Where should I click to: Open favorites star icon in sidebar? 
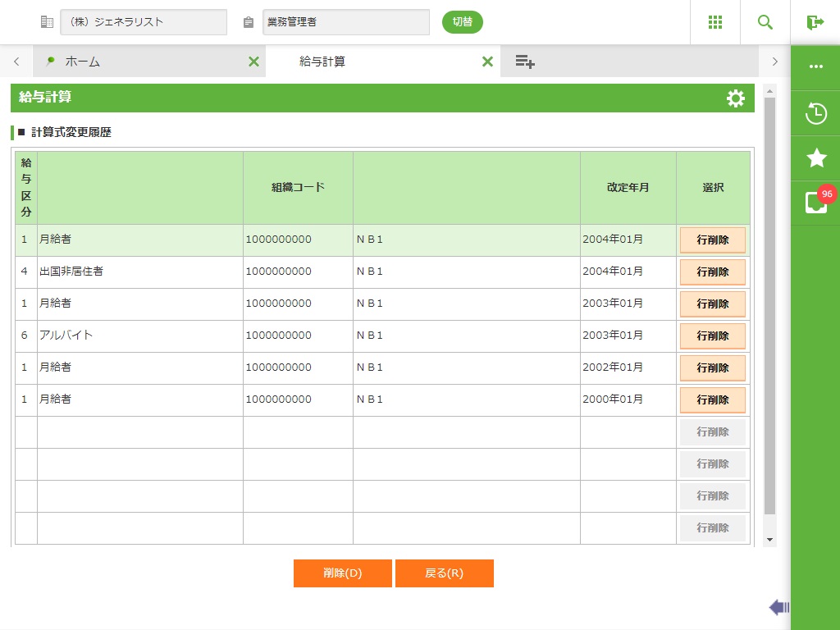815,158
